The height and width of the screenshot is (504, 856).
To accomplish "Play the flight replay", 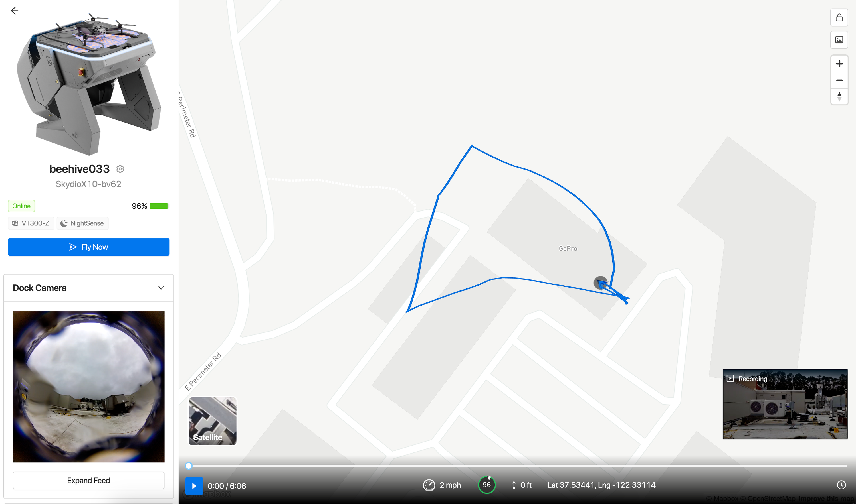I will tap(194, 486).
